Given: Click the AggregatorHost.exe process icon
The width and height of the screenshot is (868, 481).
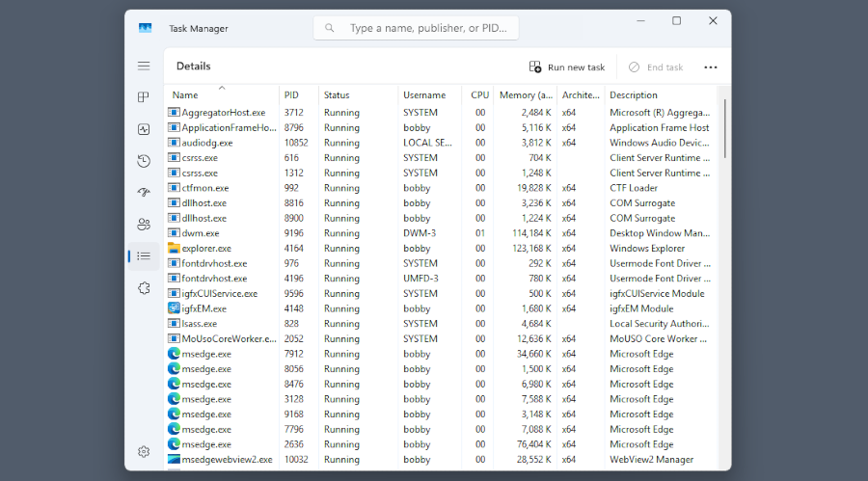Looking at the screenshot, I should 174,113.
